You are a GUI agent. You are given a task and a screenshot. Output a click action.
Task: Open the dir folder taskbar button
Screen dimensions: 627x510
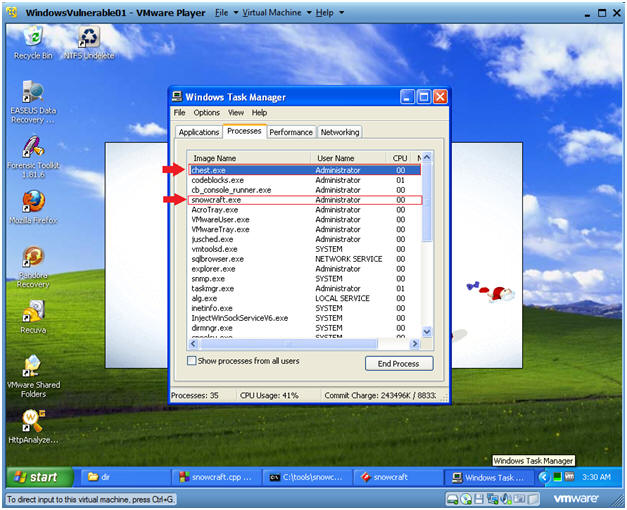pos(126,477)
